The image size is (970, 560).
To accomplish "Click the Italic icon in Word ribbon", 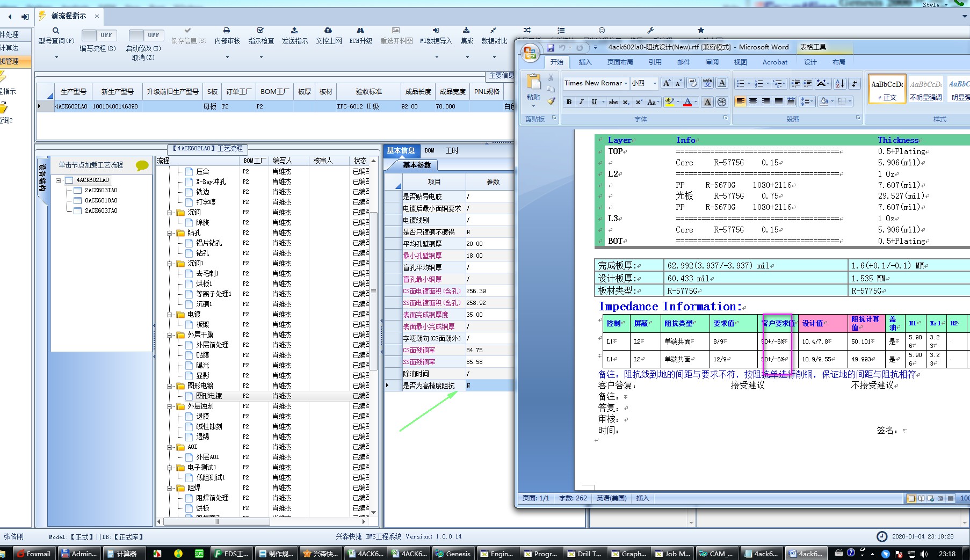I will point(581,101).
